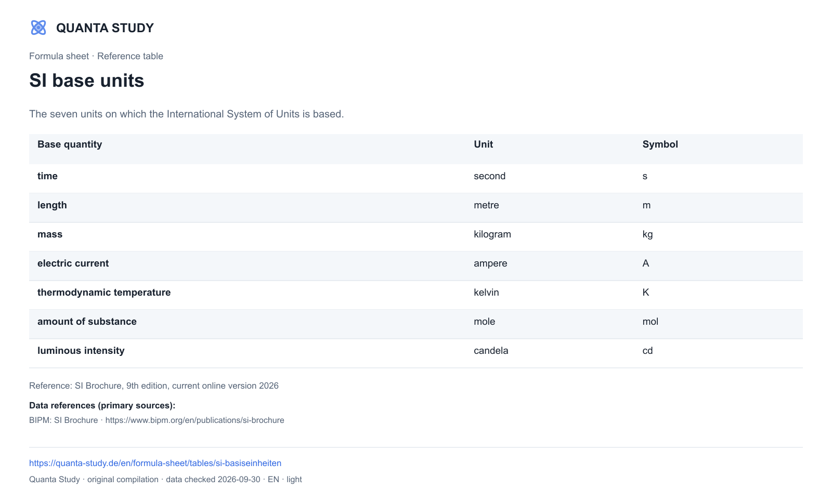Select the 'amount of substance' row label
The height and width of the screenshot is (504, 832).
(x=87, y=322)
